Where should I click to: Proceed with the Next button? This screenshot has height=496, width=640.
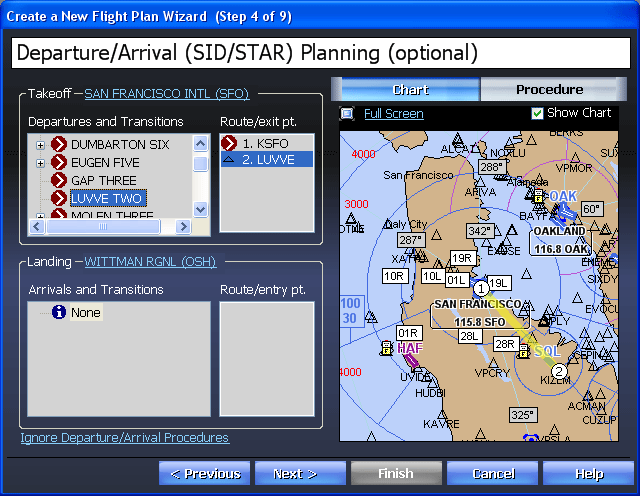300,474
